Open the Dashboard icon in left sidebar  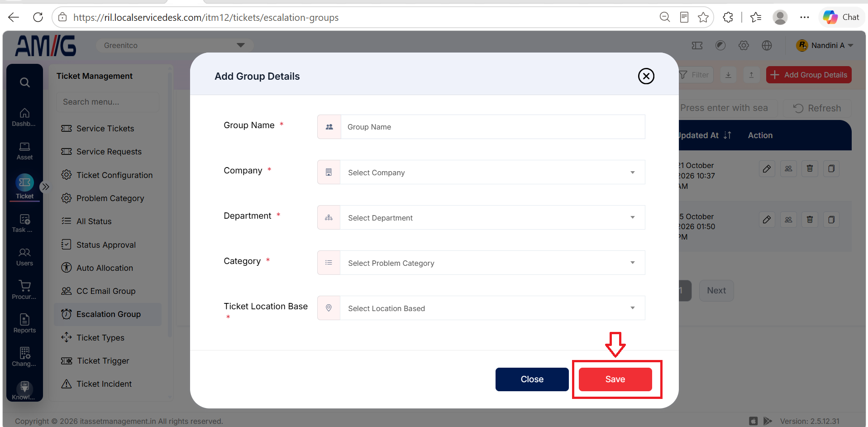24,117
